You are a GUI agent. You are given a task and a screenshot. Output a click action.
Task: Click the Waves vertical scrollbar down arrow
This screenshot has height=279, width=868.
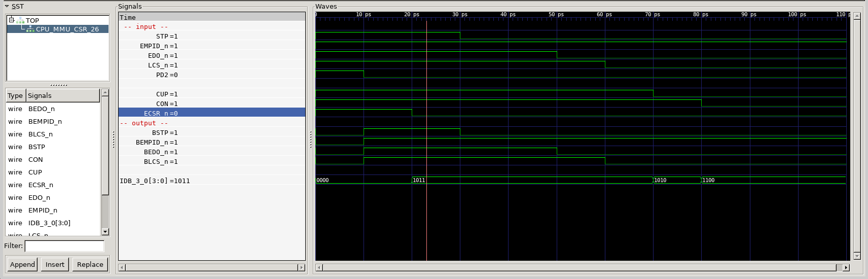(x=857, y=256)
